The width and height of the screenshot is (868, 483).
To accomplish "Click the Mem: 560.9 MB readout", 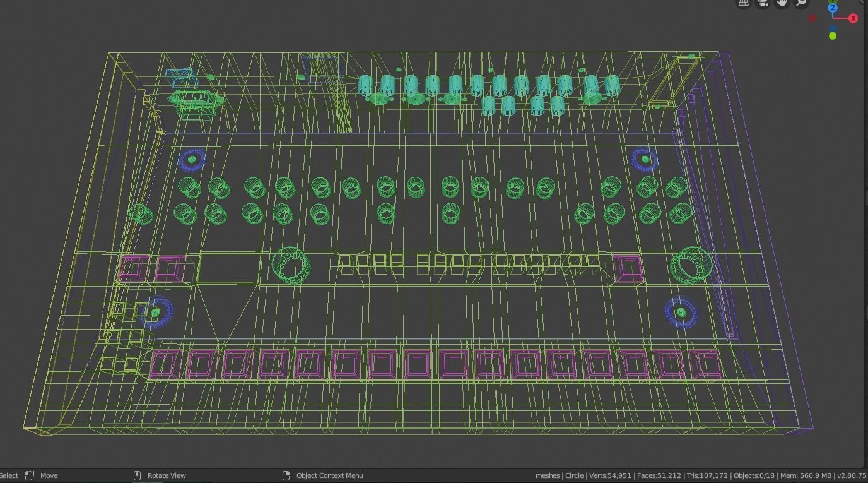I will [806, 475].
